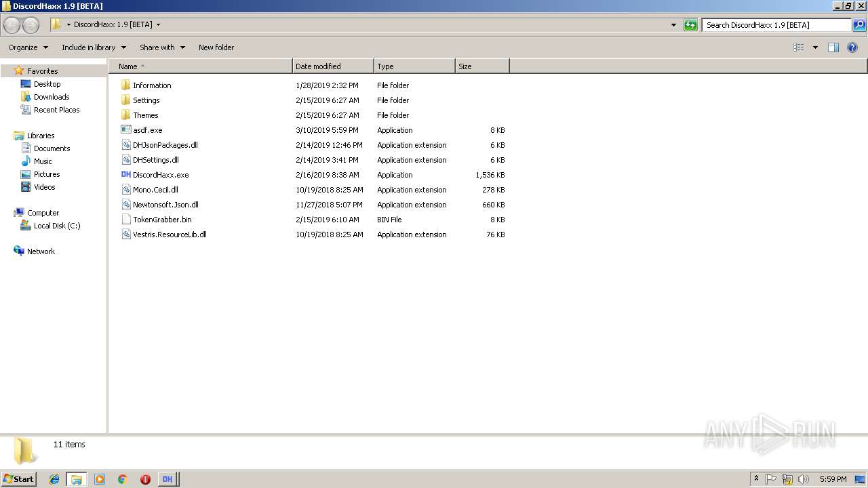Click the Forward navigation arrow
868x488 pixels.
click(31, 25)
